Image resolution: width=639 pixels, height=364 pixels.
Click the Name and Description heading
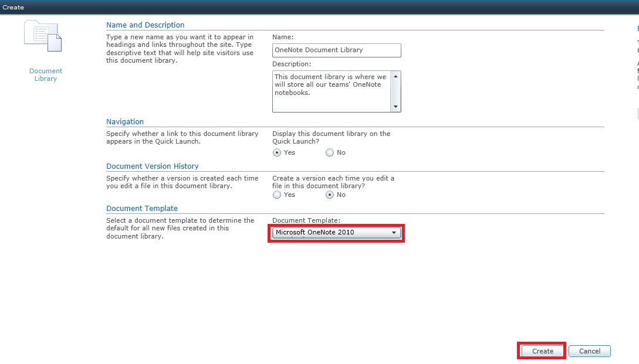tap(145, 25)
